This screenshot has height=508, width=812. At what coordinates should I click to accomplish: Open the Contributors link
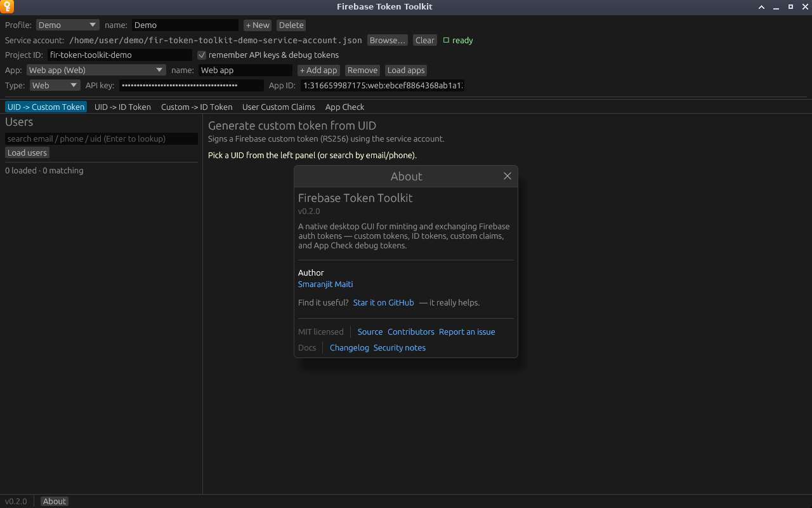[411, 332]
